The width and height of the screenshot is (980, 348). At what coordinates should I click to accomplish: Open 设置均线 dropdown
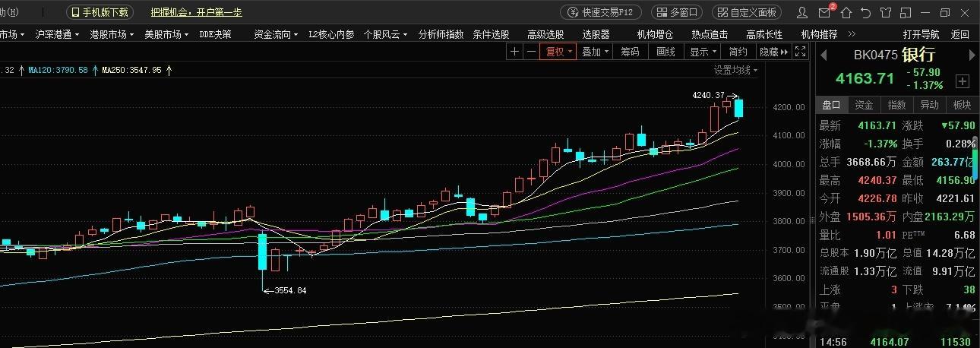pyautogui.click(x=735, y=70)
